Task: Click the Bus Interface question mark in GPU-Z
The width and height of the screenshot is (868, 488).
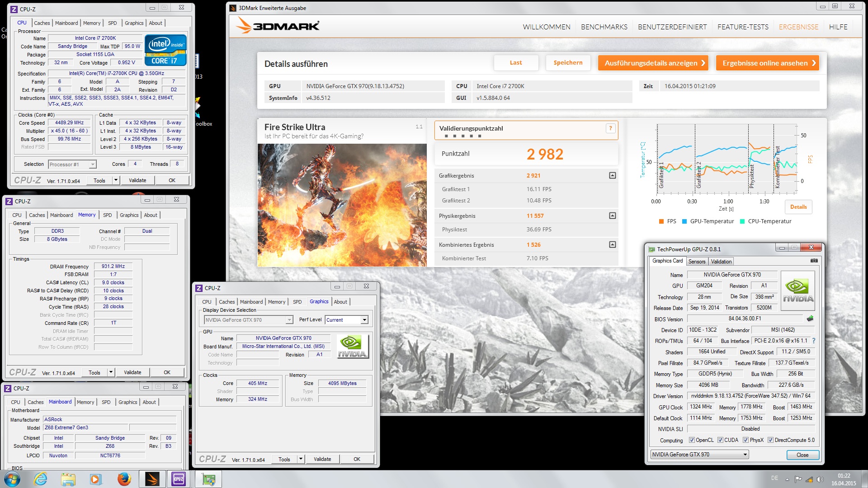Action: click(x=814, y=341)
